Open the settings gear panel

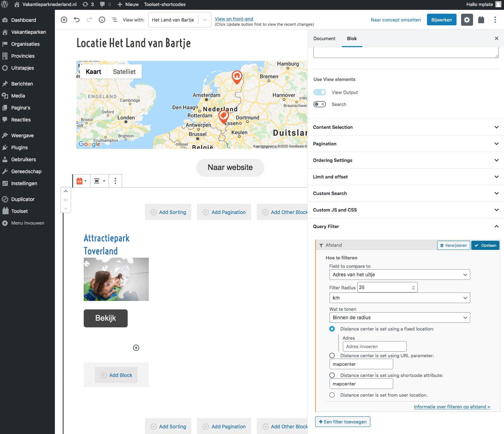(x=467, y=20)
